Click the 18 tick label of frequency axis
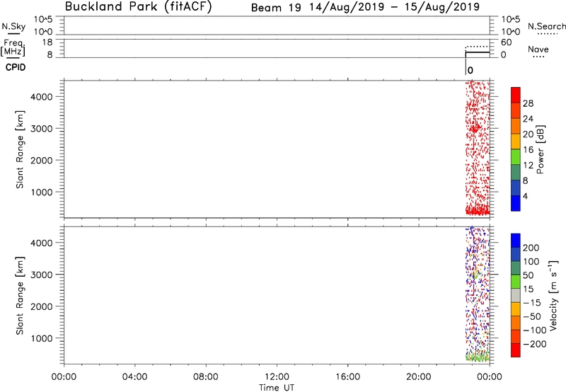 (x=47, y=42)
